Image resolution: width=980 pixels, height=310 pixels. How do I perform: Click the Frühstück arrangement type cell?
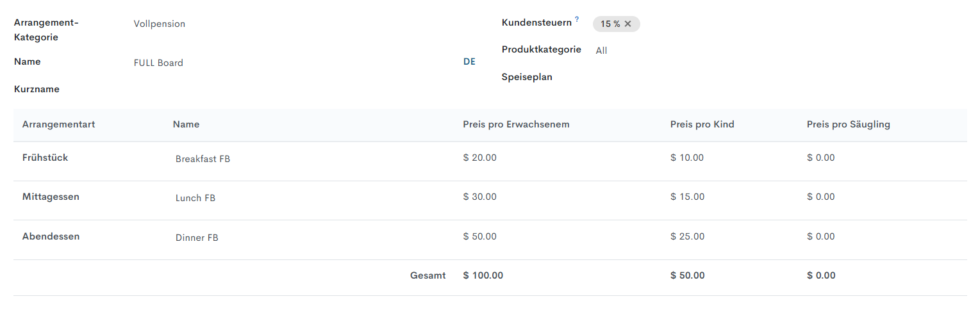[x=45, y=158]
